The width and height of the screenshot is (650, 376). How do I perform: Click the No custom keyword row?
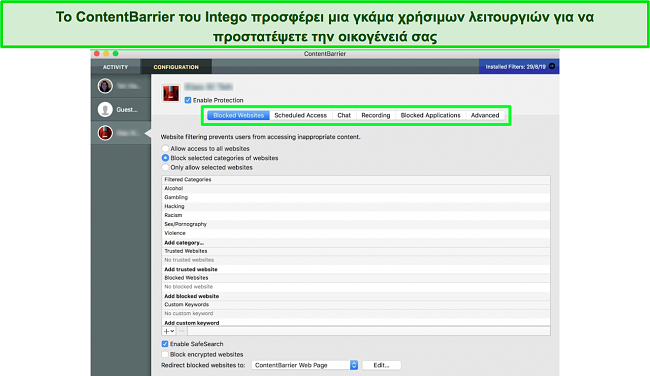click(356, 314)
